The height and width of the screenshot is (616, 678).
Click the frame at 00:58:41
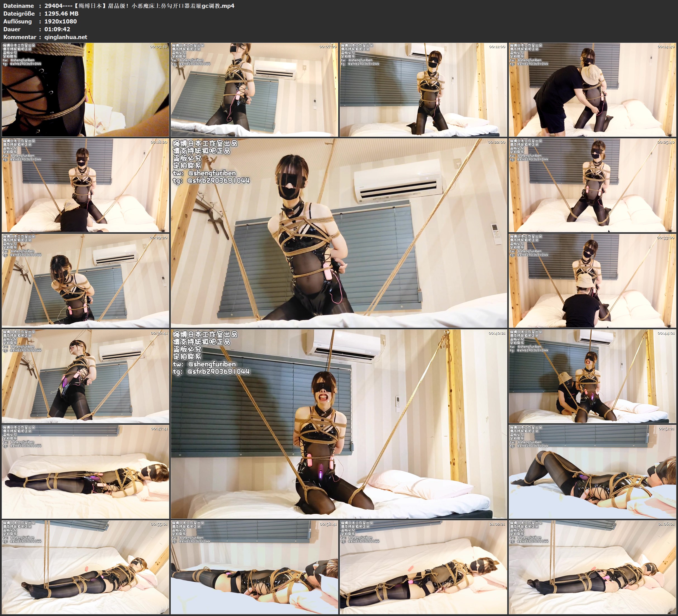(x=254, y=567)
